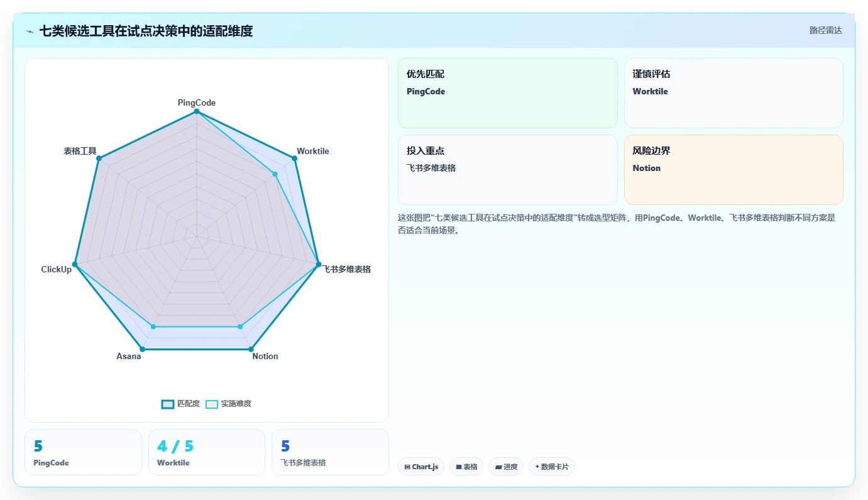This screenshot has width=868, height=500.
Task: Click the lightning icon beside the title
Action: pos(30,31)
